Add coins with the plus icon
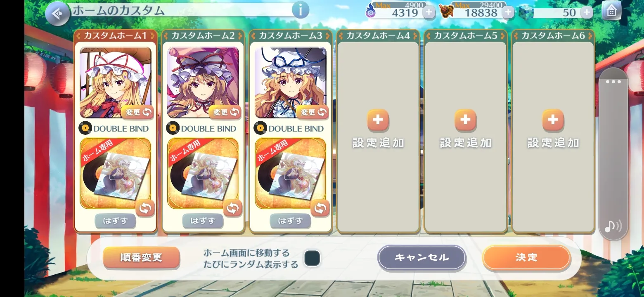The width and height of the screenshot is (644, 297). pyautogui.click(x=508, y=12)
